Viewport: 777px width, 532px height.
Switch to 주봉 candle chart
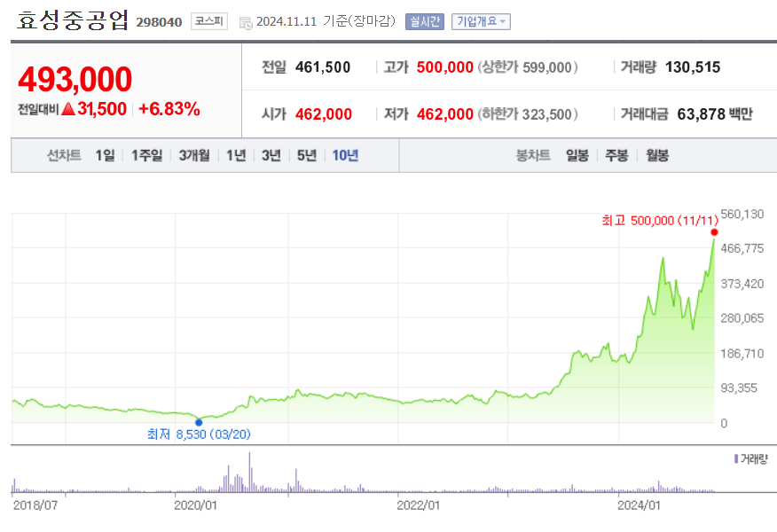click(617, 155)
